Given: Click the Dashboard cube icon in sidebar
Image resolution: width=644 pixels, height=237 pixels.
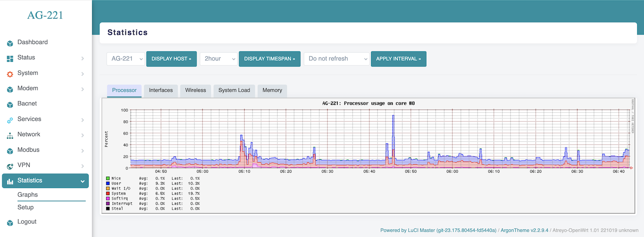Looking at the screenshot, I should click(10, 43).
